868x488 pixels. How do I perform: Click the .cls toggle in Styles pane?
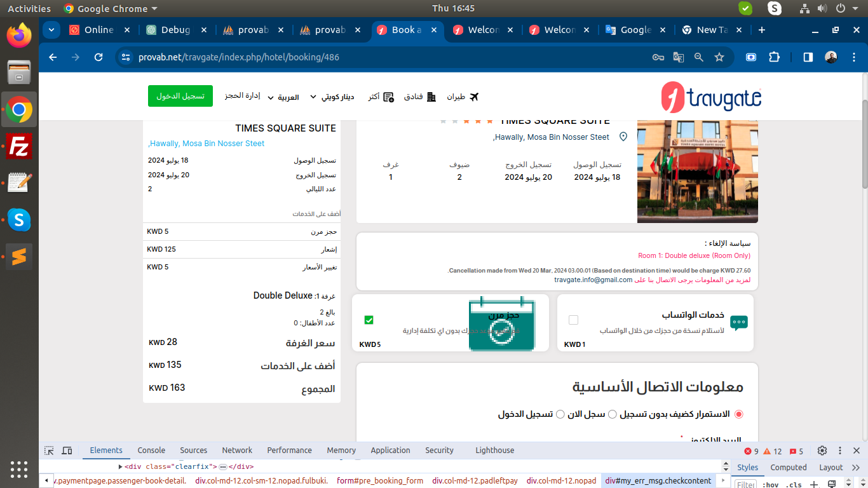[x=793, y=485]
